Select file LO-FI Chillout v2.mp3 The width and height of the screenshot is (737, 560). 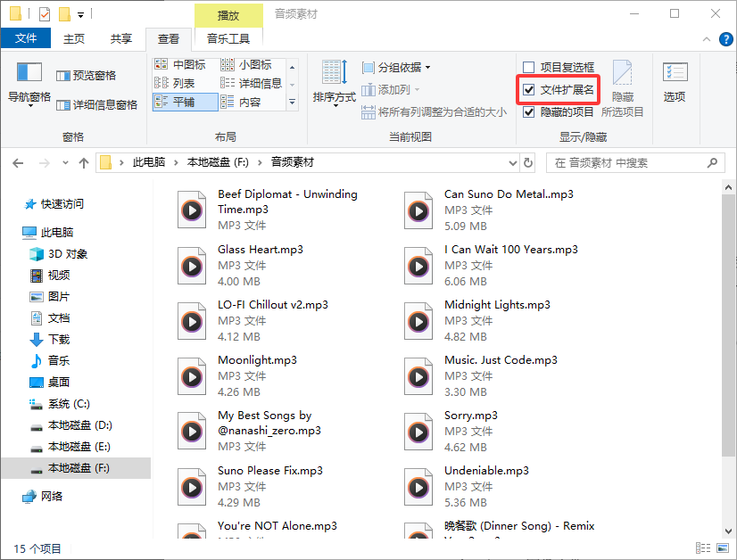coord(253,321)
